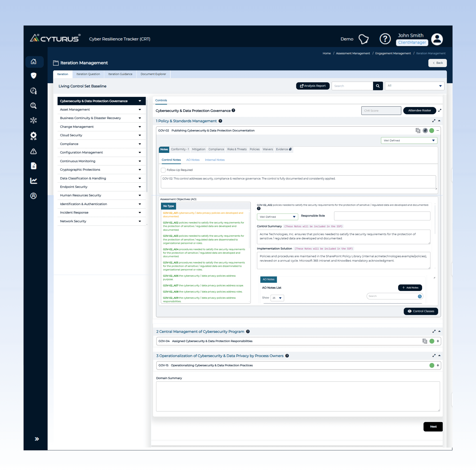This screenshot has height=476, width=476.
Task: Click the Add Notes button
Action: click(410, 288)
